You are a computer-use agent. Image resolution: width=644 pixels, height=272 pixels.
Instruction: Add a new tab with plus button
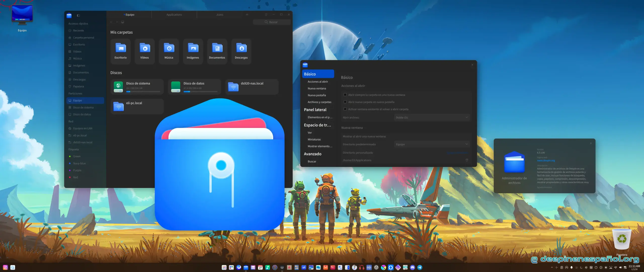pyautogui.click(x=247, y=15)
